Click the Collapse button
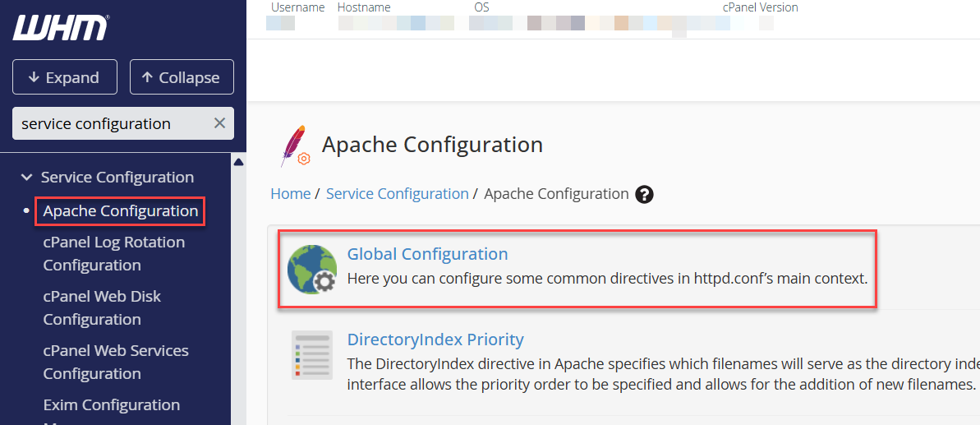This screenshot has height=425, width=980. (x=182, y=77)
